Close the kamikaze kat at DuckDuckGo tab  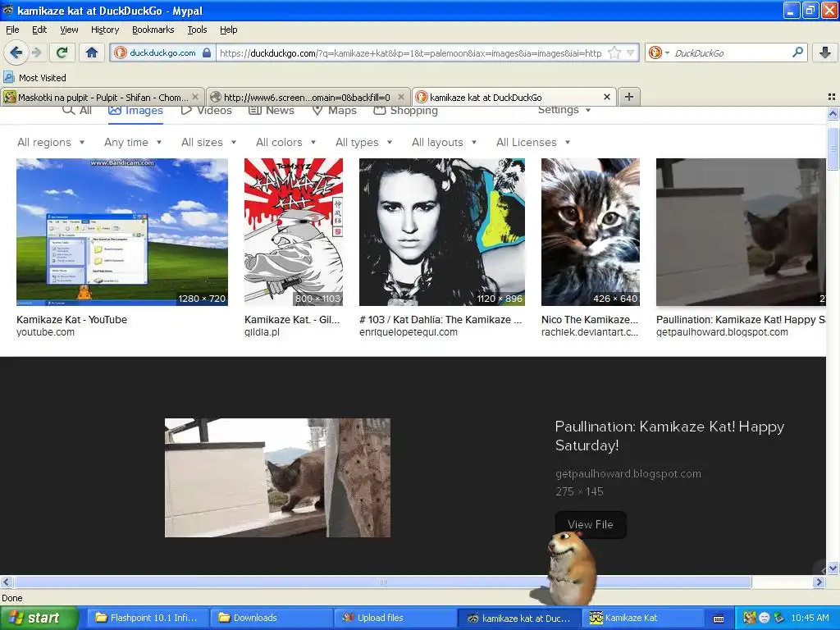[x=606, y=97]
